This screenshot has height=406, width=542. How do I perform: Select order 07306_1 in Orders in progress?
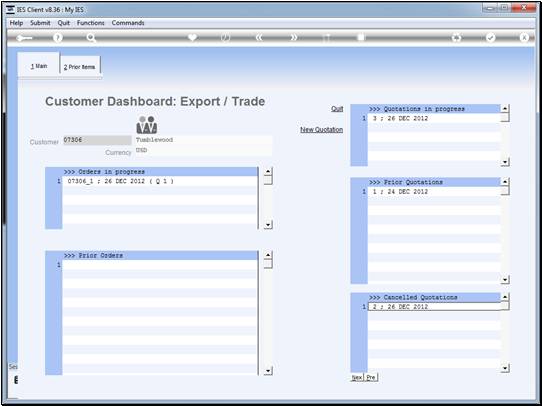[x=160, y=181]
